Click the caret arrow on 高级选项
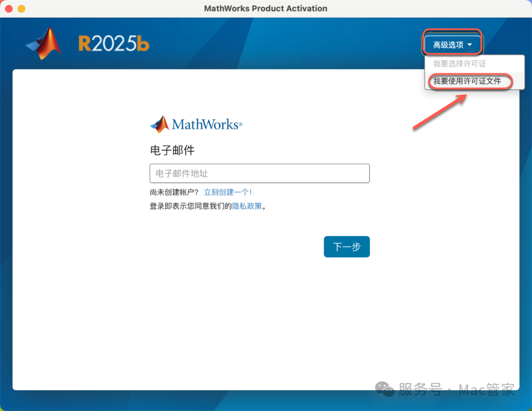The height and width of the screenshot is (411, 532). 470,45
